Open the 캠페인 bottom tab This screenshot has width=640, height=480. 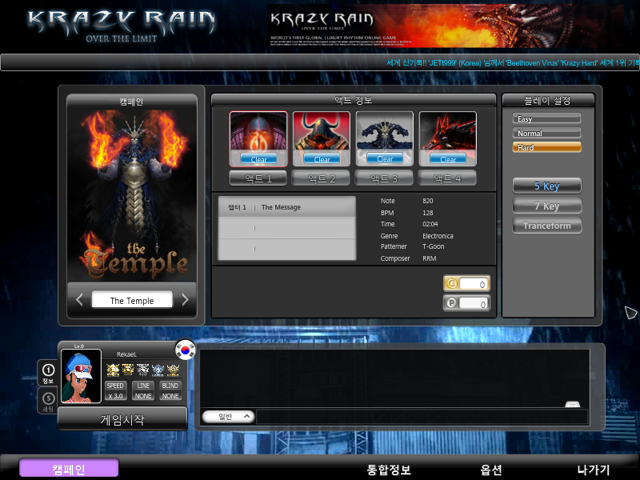(69, 469)
